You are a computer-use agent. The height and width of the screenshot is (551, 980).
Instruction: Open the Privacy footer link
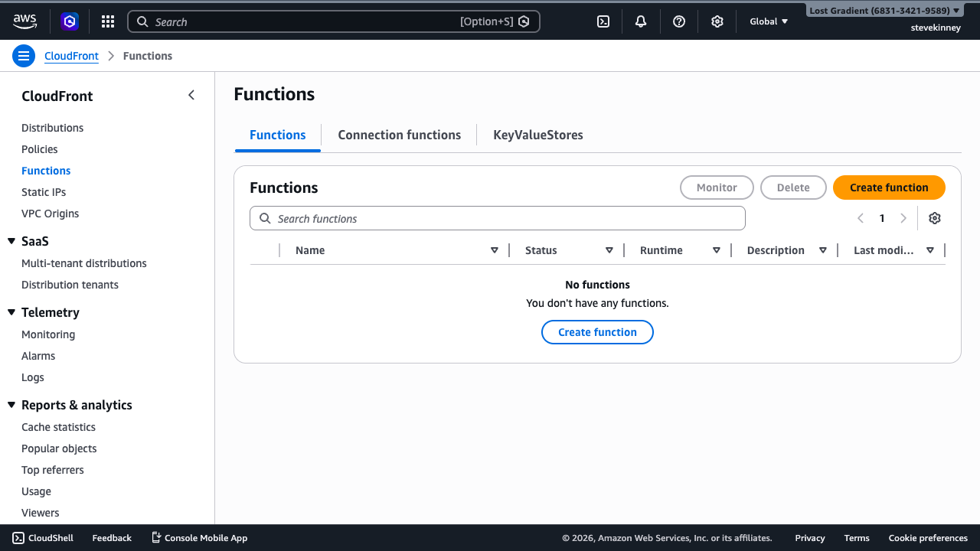click(810, 538)
